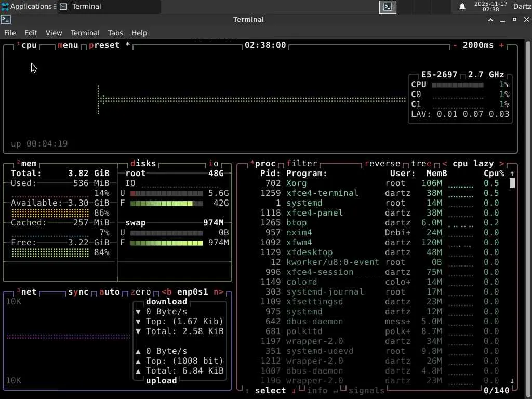
Task: Click the process list down arrow
Action: point(512,381)
